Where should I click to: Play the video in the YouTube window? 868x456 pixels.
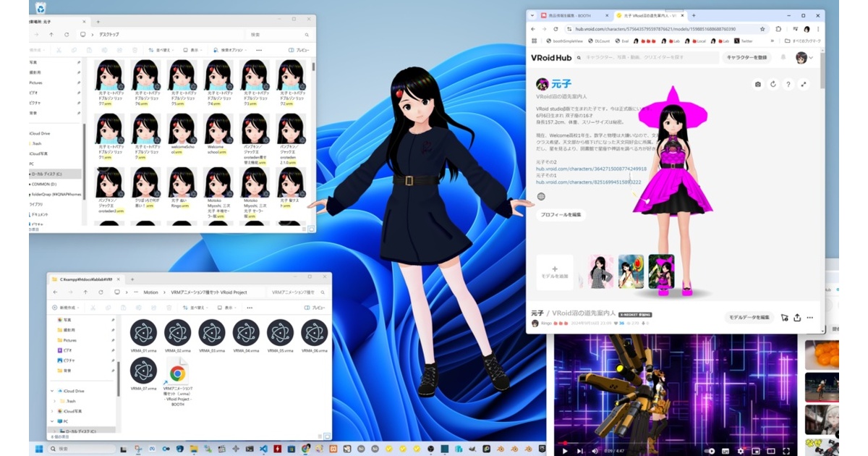(565, 450)
